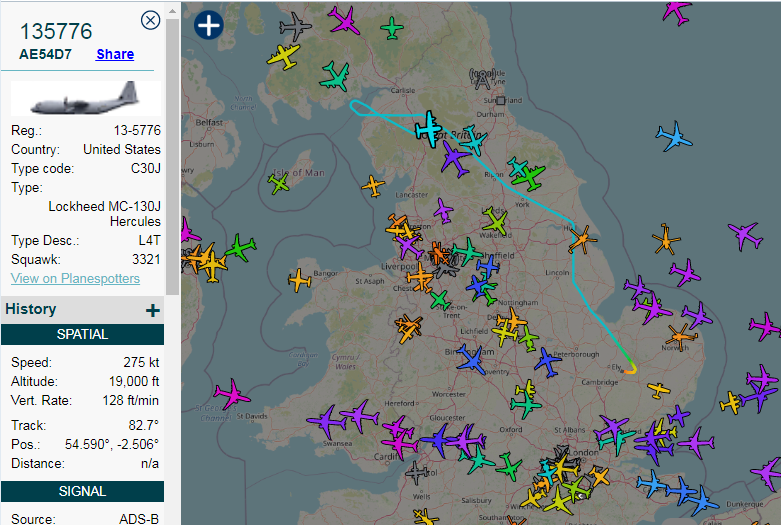Image resolution: width=781 pixels, height=525 pixels.
Task: Click the position value 54.590°, -2.506°
Action: click(112, 444)
